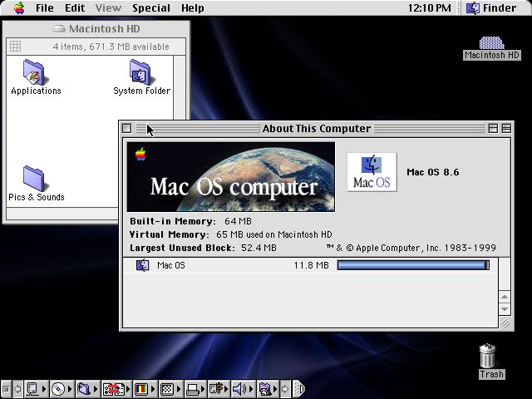Viewport: 532px width, 399px height.
Task: Open the Remote Access Control Strip module
Action: pos(218,389)
